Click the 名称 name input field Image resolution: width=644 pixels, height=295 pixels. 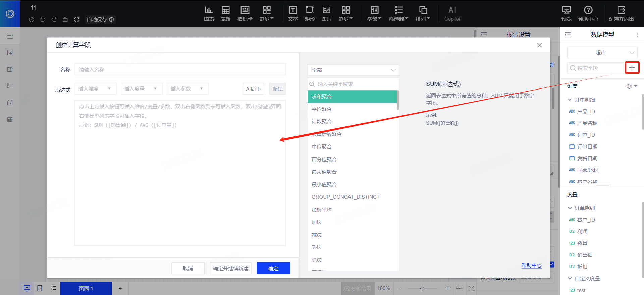[x=180, y=70]
